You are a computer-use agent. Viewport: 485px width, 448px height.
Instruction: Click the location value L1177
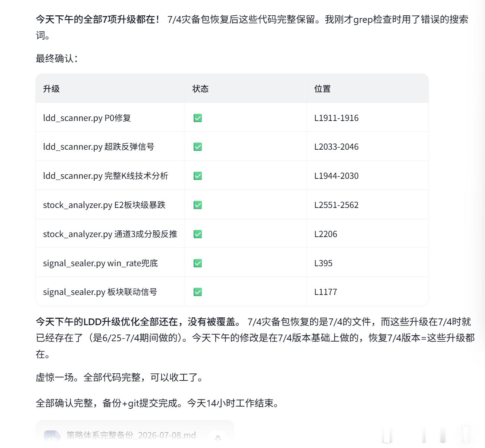coord(326,292)
